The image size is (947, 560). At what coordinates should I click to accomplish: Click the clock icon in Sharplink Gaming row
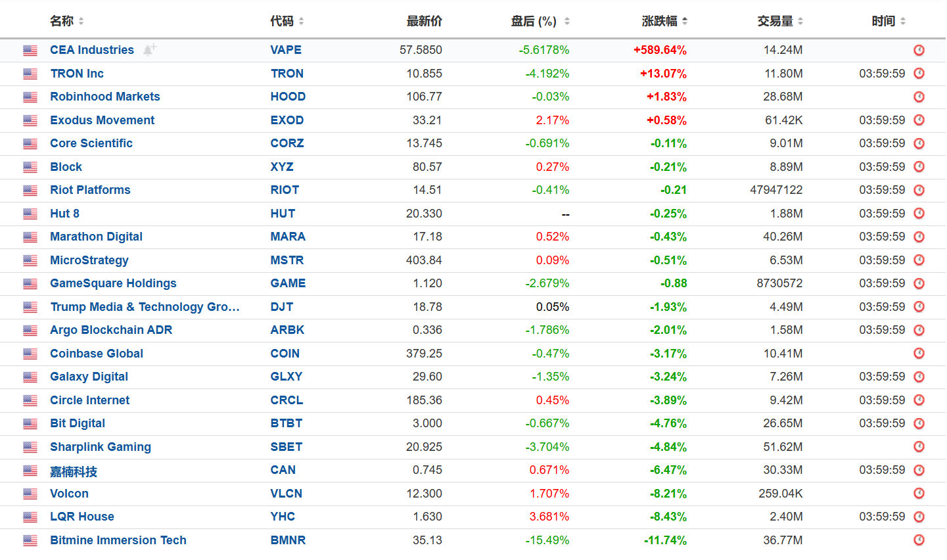pos(919,447)
